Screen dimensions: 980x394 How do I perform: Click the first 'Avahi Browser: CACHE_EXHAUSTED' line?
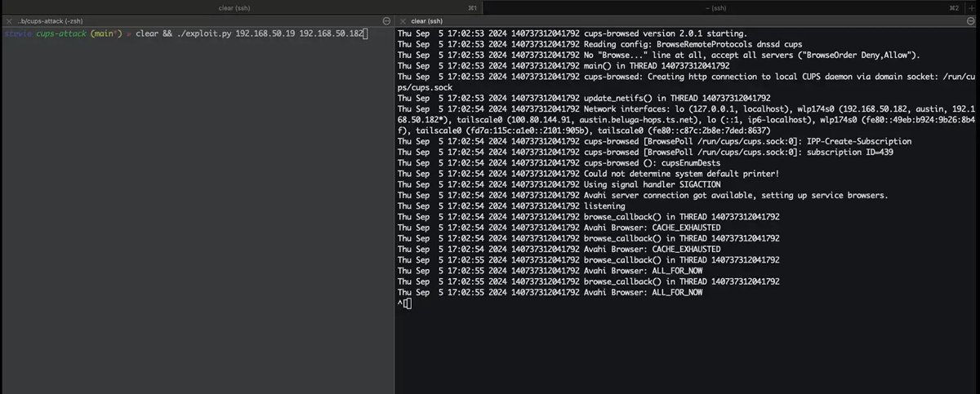click(559, 228)
